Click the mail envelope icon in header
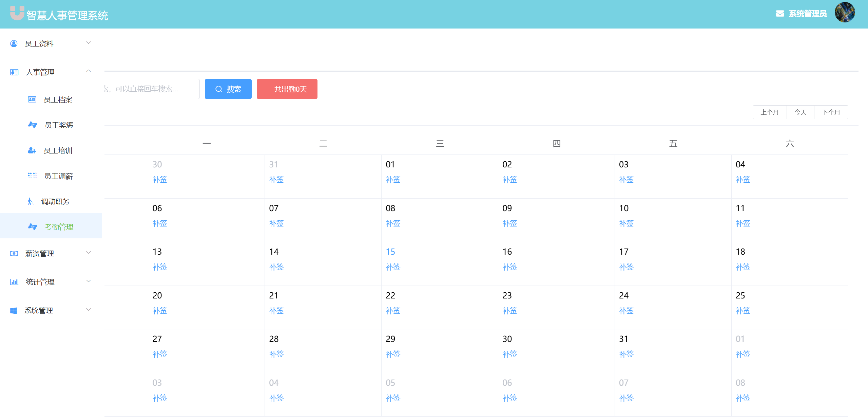 (x=780, y=14)
